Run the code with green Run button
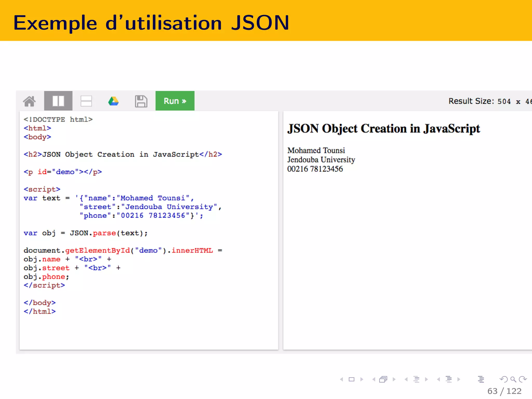Screen dimensions: 532x399 (x=175, y=101)
